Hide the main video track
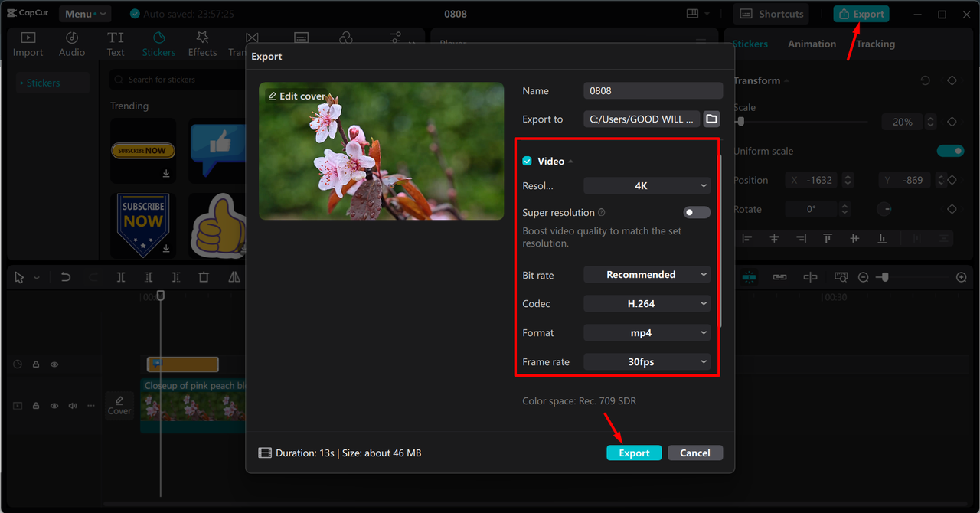Image resolution: width=980 pixels, height=513 pixels. 54,406
